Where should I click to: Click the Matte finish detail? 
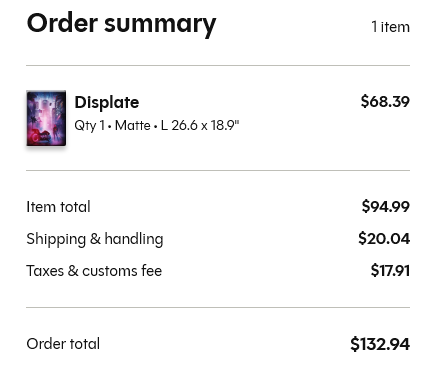coord(133,126)
